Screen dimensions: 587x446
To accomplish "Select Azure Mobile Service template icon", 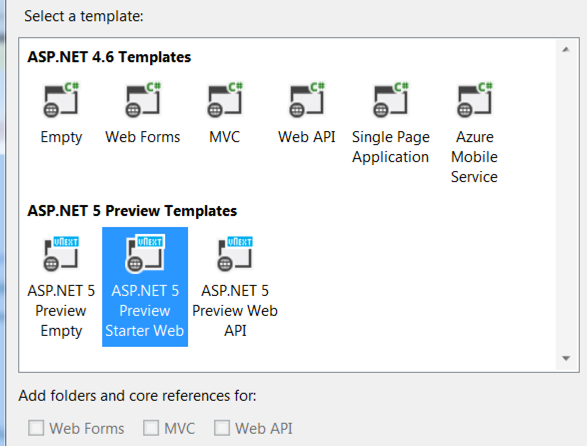I will pyautogui.click(x=475, y=100).
